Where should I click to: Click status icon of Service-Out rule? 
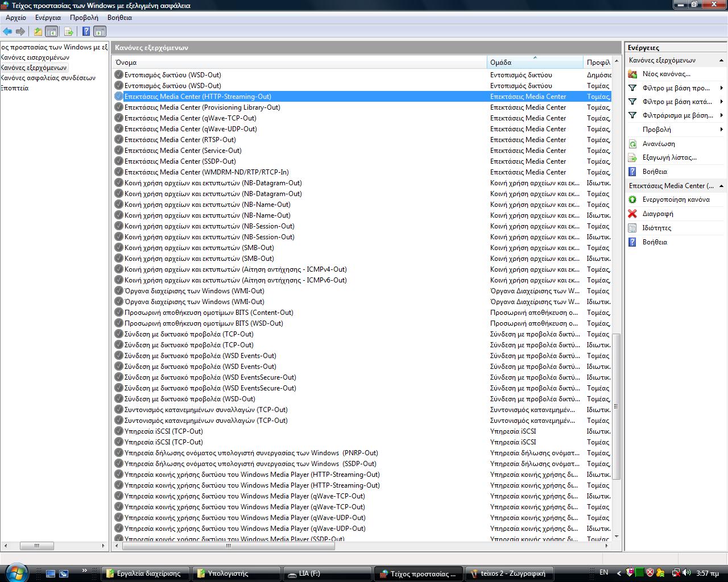(119, 151)
